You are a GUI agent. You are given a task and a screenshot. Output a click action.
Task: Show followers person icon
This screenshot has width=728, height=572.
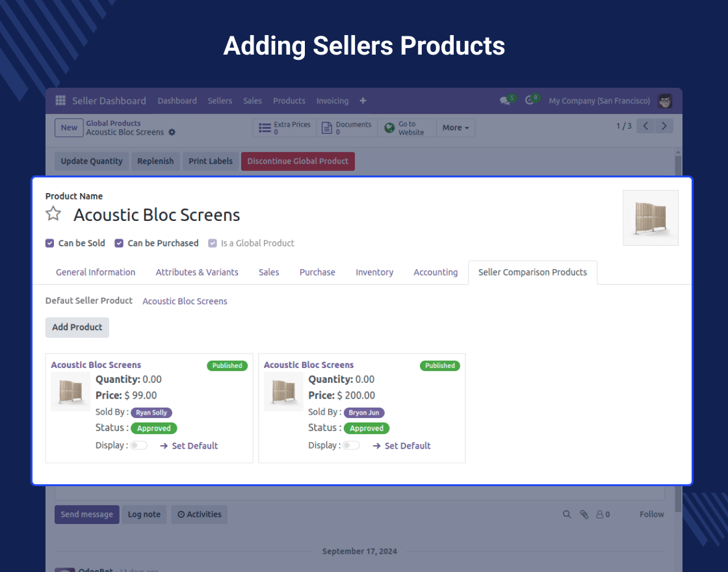(603, 514)
